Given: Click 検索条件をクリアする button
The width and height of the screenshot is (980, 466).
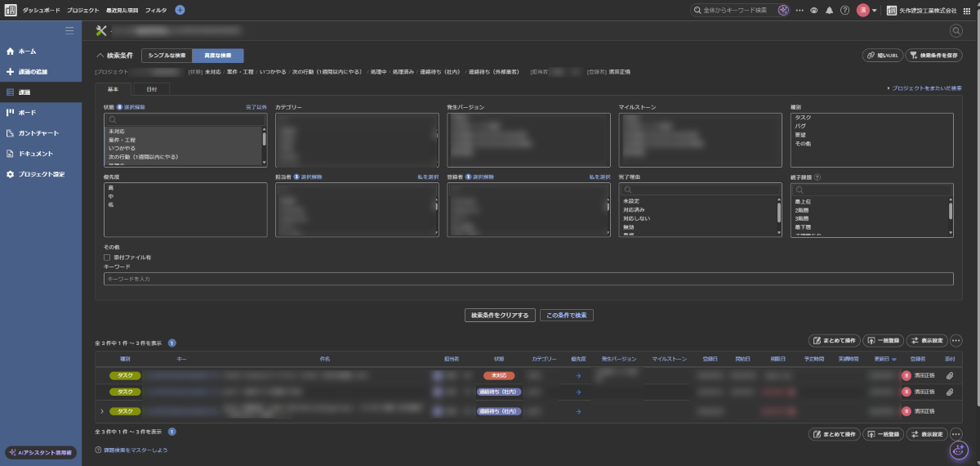Looking at the screenshot, I should (500, 315).
